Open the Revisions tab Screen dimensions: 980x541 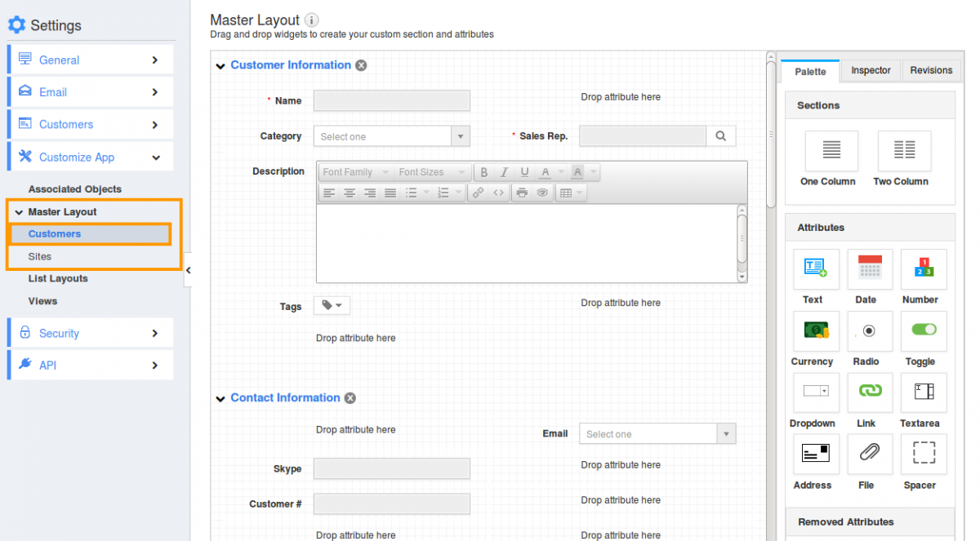tap(931, 71)
